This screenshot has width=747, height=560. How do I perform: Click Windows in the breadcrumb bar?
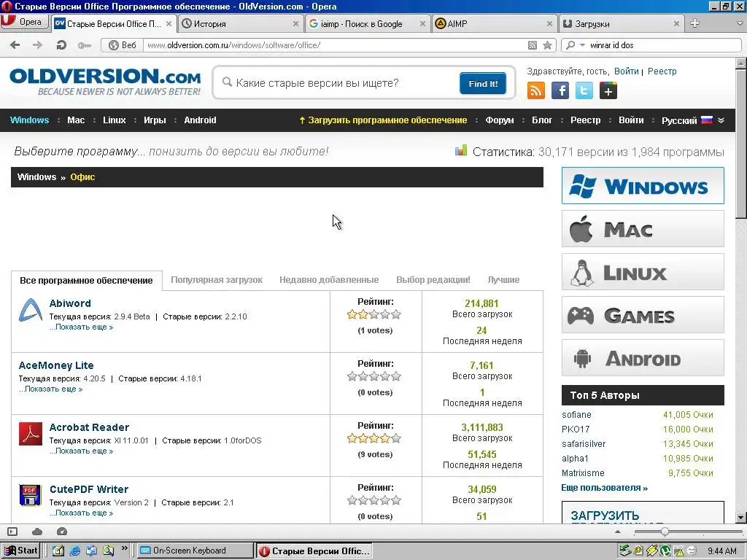coord(36,177)
